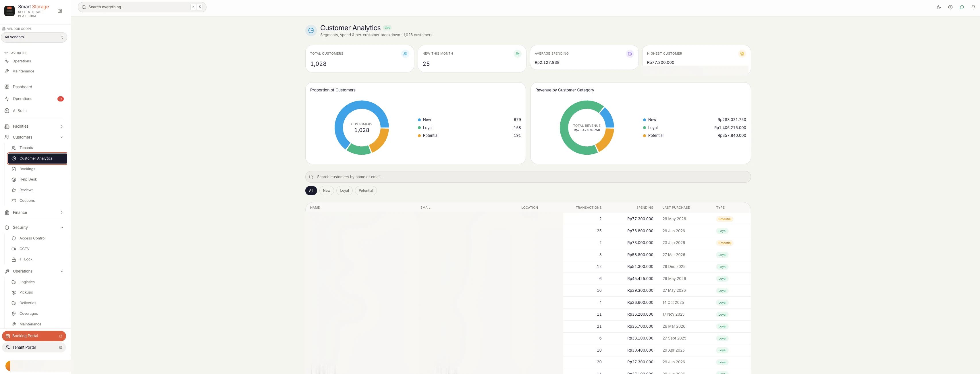Screen dimensions: 980x374
Task: Sort by the Type column header
Action: click(720, 208)
